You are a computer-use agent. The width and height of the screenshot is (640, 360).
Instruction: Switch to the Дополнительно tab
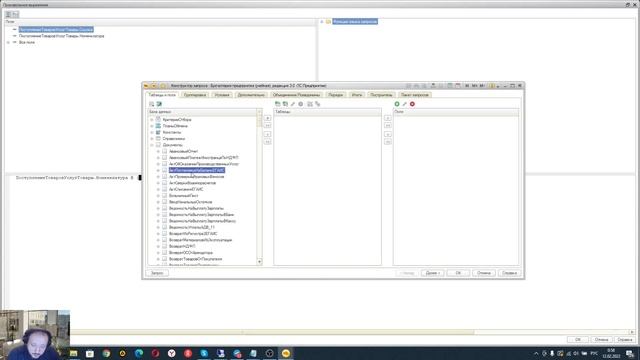click(251, 95)
